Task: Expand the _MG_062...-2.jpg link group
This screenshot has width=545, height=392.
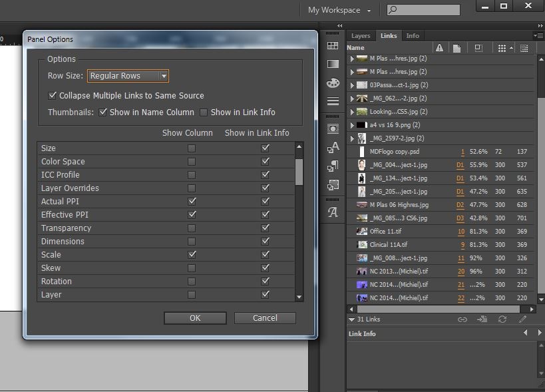Action: (x=352, y=98)
